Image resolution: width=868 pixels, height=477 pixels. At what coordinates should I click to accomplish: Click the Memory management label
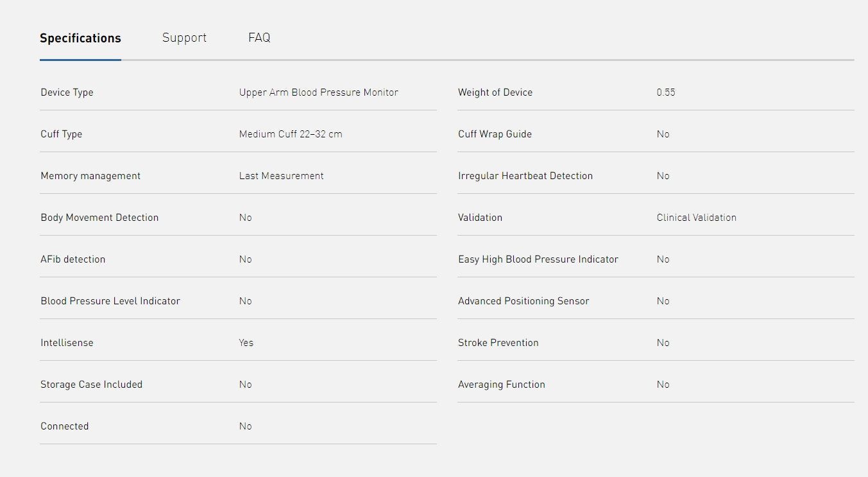(x=90, y=176)
